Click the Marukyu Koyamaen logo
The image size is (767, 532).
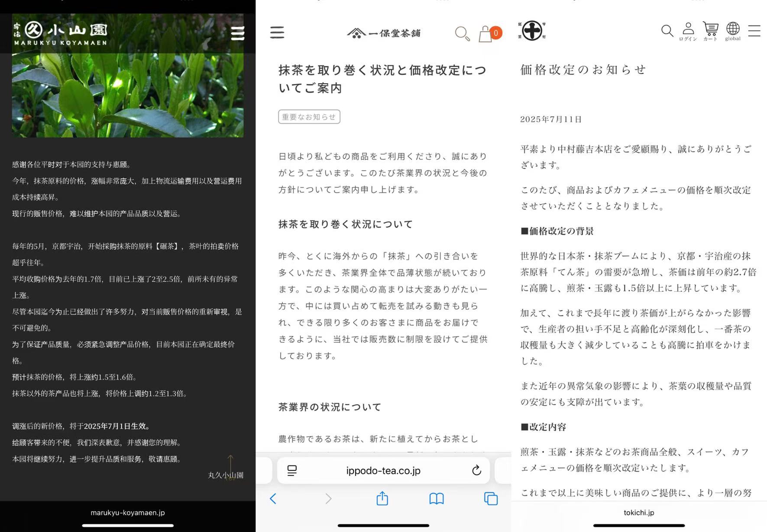(x=60, y=33)
